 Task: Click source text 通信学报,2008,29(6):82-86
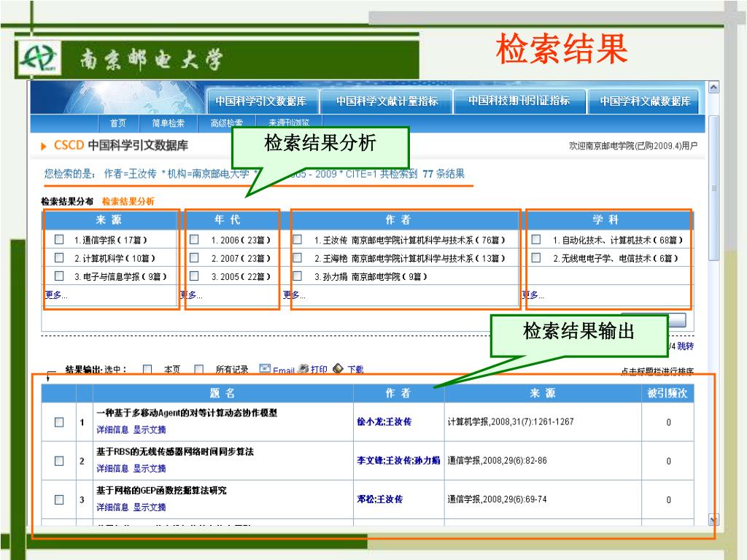pos(498,461)
